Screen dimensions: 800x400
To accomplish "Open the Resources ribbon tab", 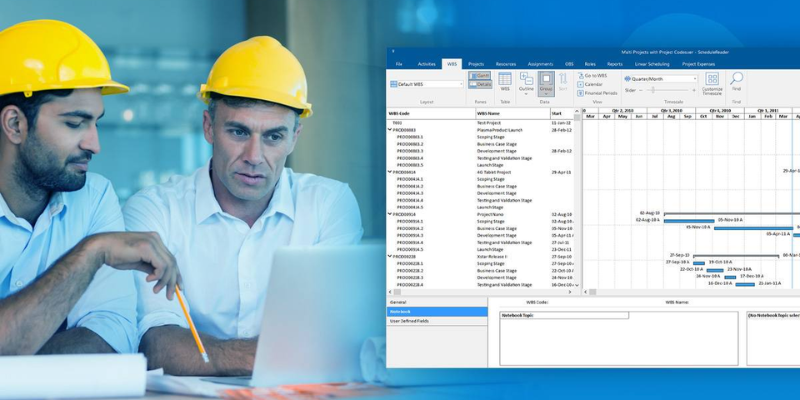I will 506,63.
